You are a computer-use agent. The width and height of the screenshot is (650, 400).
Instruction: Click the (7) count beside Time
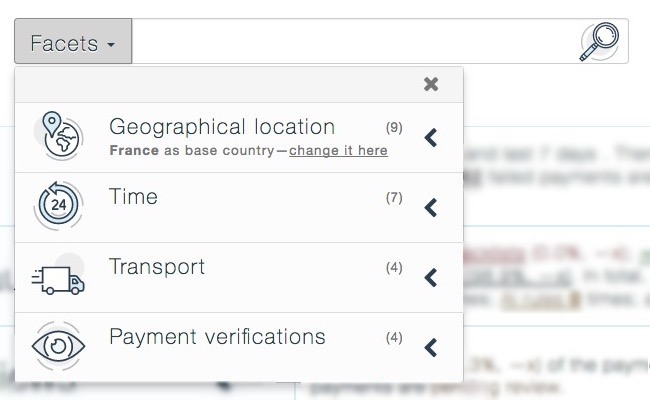point(394,198)
